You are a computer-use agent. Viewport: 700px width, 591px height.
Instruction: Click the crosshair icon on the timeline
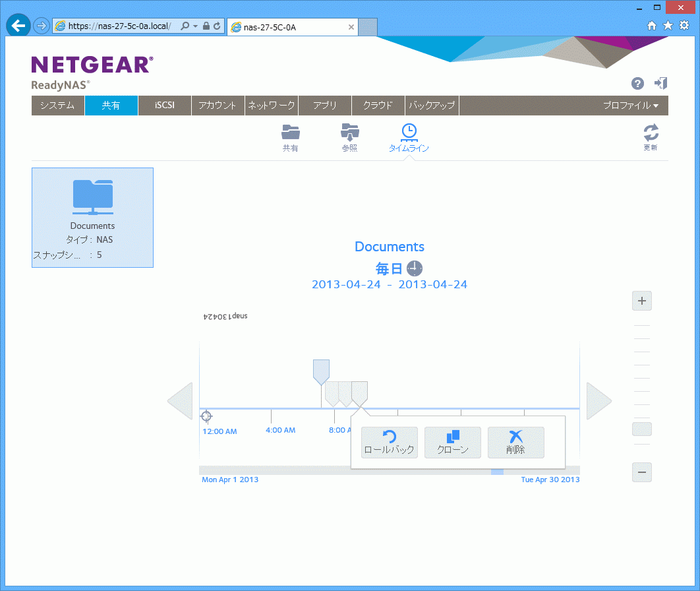206,416
